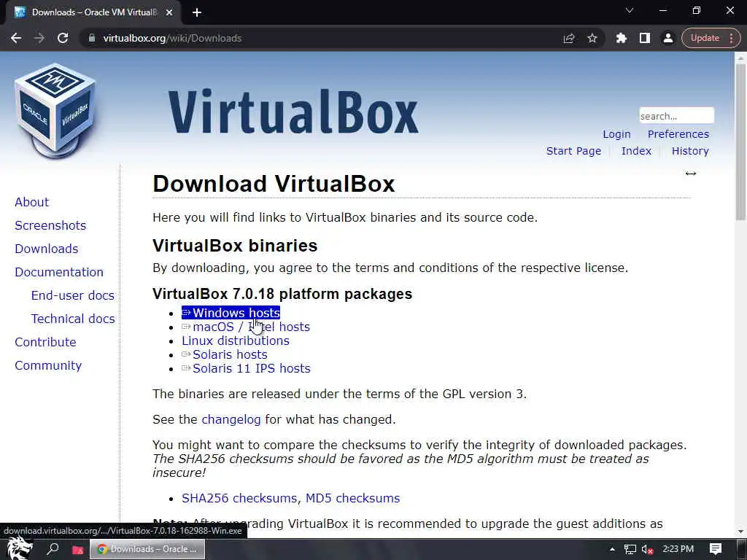Toggle the page width arrow icon

click(691, 174)
